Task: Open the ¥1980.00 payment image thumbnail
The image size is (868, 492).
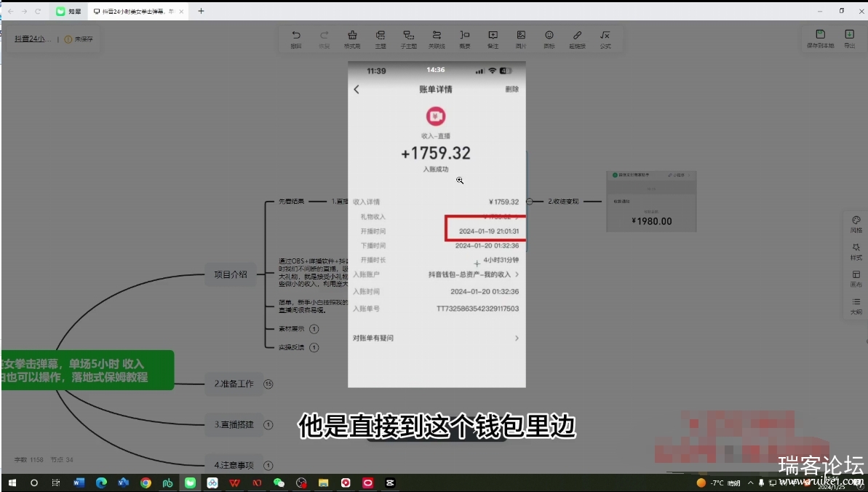Action: coord(651,201)
